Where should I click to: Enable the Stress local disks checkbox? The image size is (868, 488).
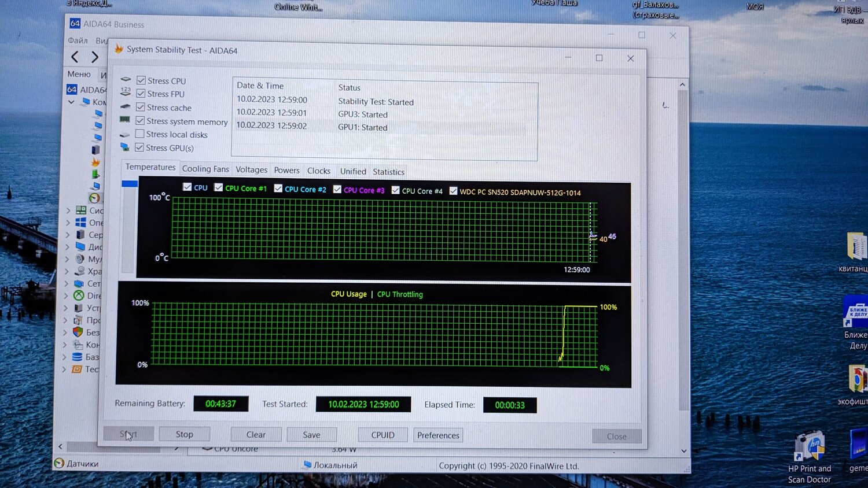tap(139, 134)
